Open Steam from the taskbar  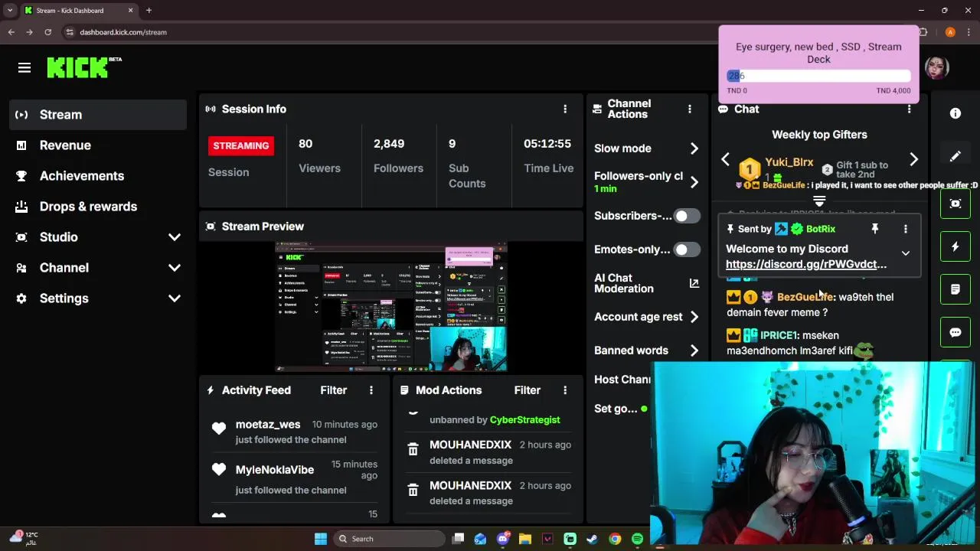[x=592, y=539]
